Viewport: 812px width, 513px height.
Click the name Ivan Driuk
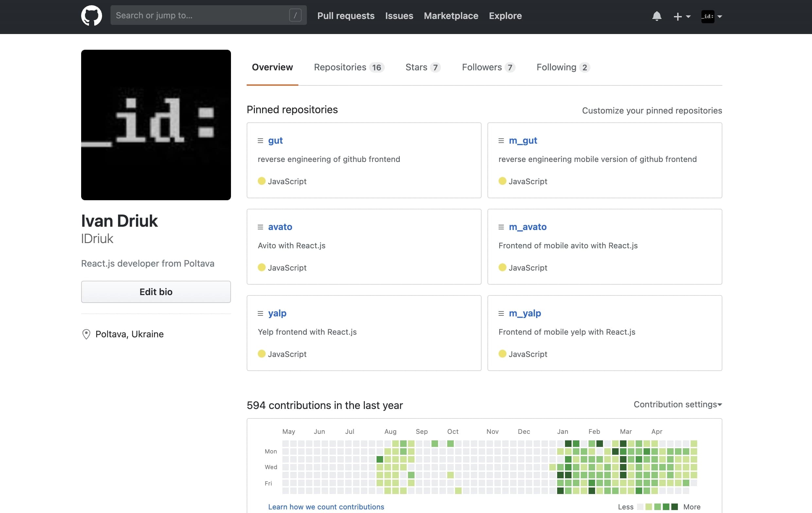pos(119,221)
